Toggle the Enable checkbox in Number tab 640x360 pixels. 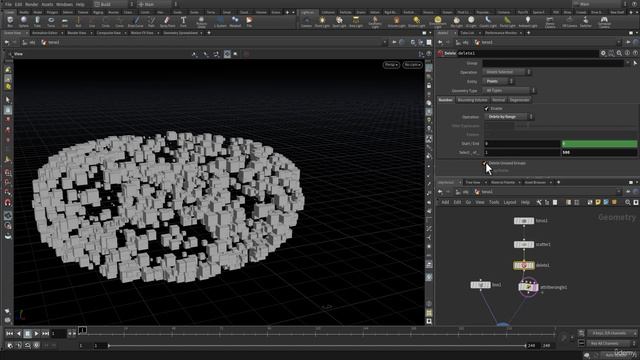487,109
